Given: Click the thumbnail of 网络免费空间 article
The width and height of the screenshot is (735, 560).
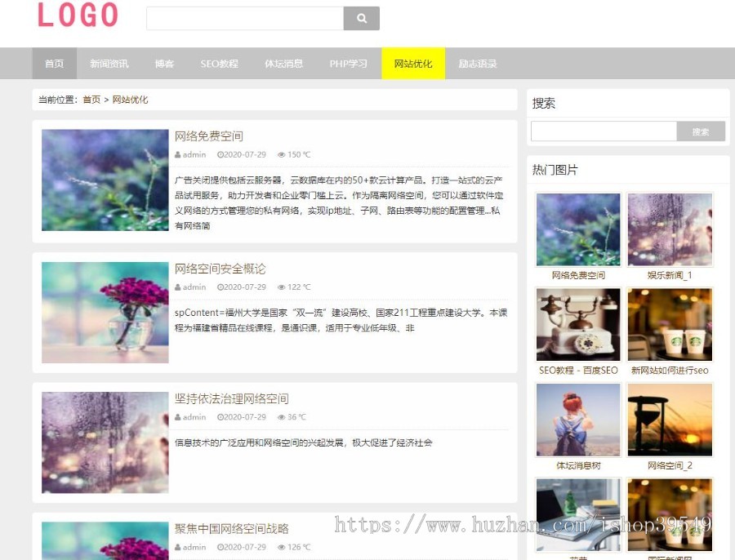Looking at the screenshot, I should click(x=105, y=180).
